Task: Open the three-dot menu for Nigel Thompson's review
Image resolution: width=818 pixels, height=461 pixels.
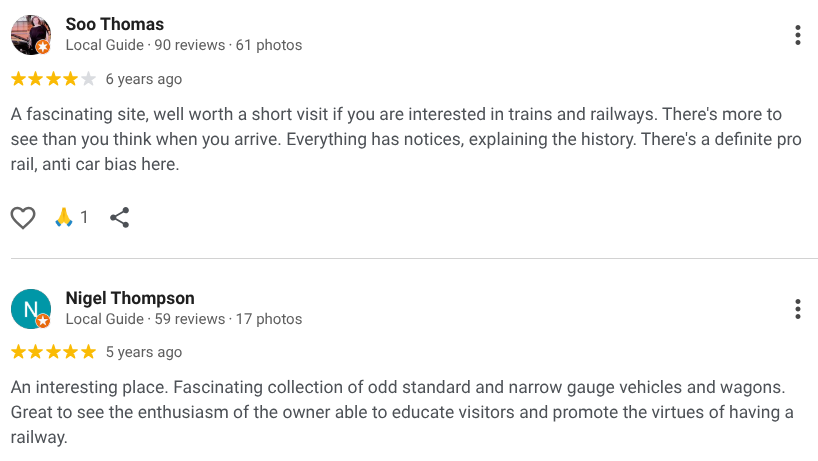Action: pyautogui.click(x=797, y=308)
